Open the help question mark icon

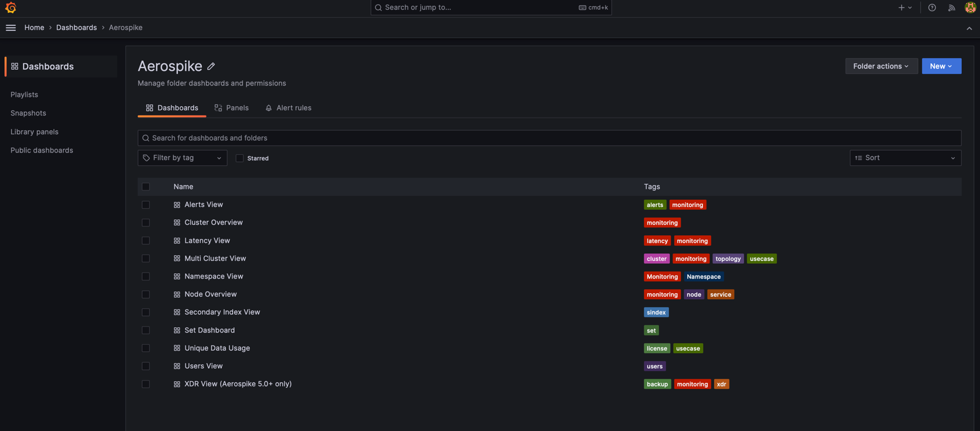point(932,8)
